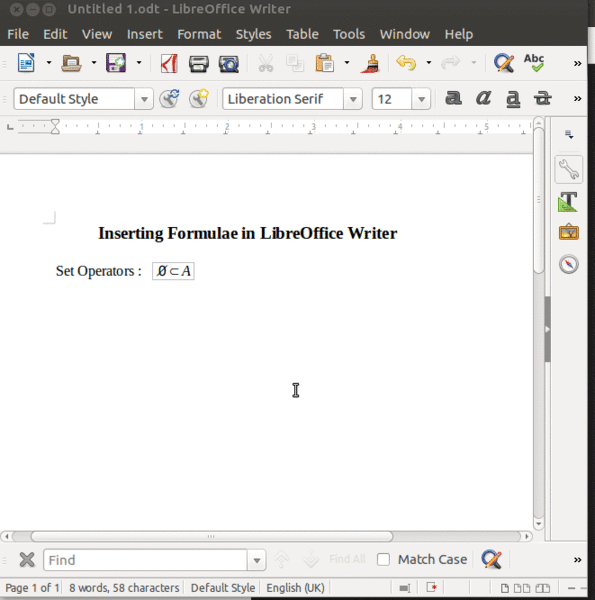Screen dimensions: 595x600
Task: Click Default Style in status bar
Action: click(223, 588)
